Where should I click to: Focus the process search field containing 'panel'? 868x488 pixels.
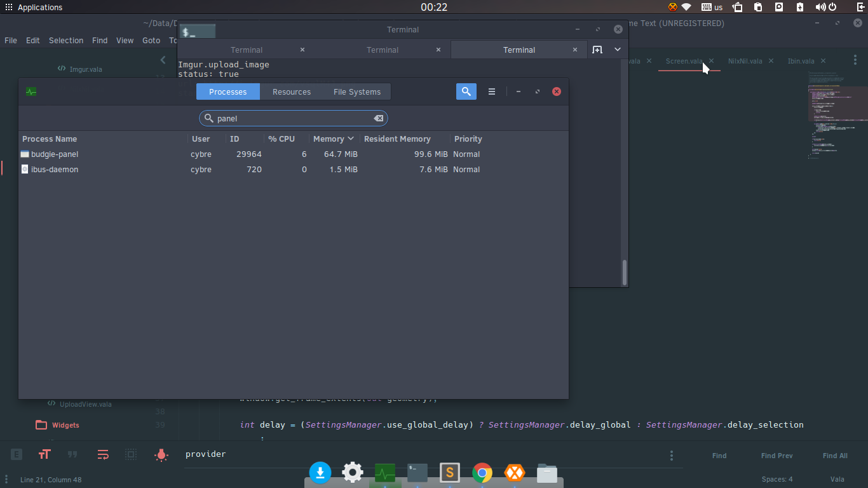click(294, 118)
